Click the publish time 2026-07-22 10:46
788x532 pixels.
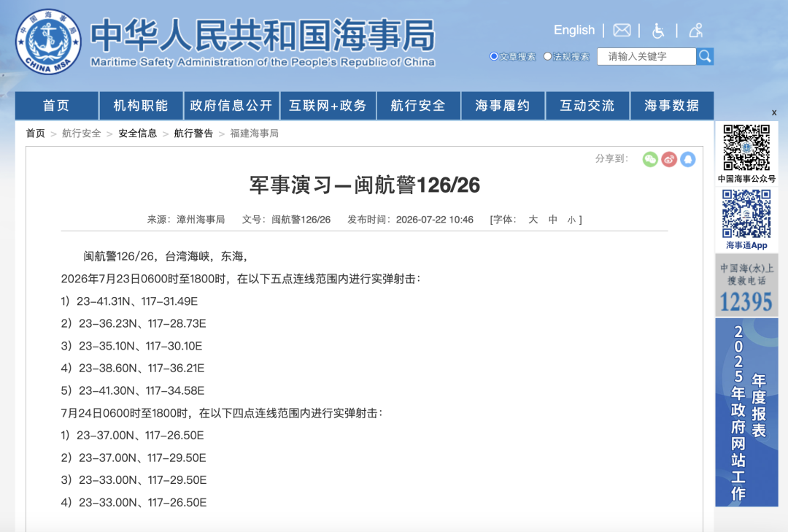point(435,220)
